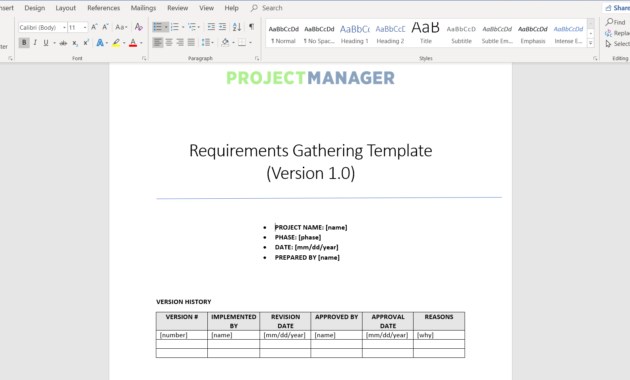Screen dimensions: 630x380
Task: Apply the Intense Emphasis style
Action: pos(568,34)
